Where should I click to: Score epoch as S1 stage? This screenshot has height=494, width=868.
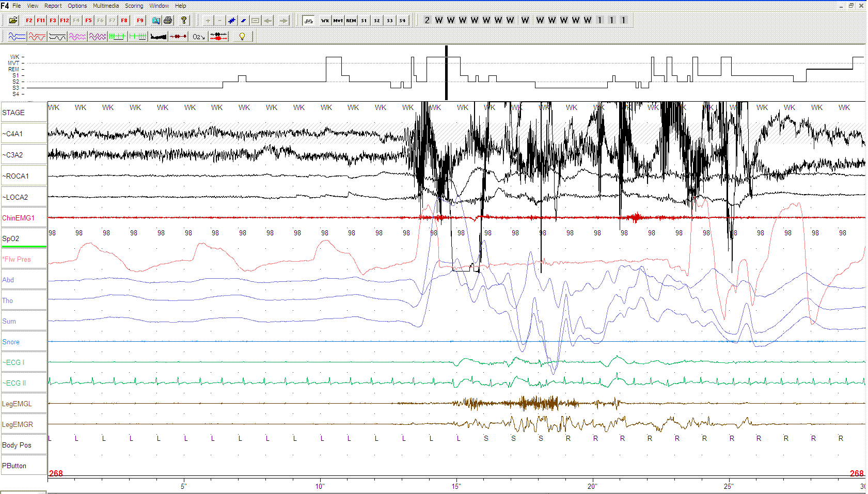pyautogui.click(x=364, y=20)
